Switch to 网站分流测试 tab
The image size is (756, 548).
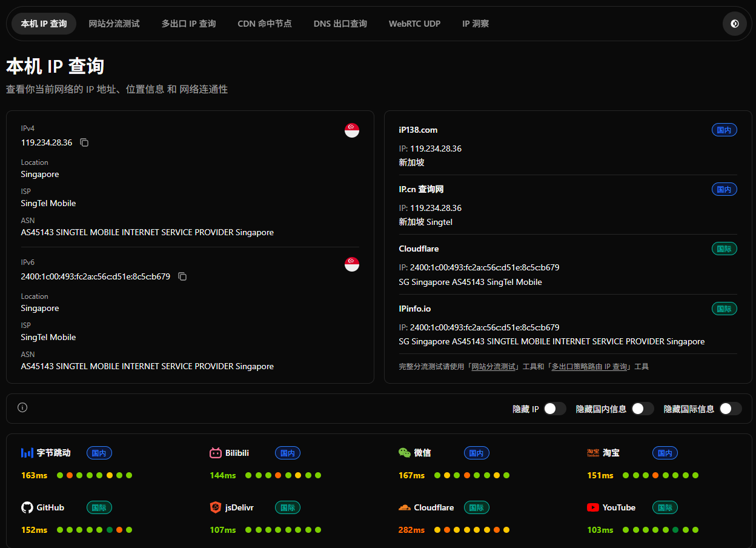pos(114,24)
